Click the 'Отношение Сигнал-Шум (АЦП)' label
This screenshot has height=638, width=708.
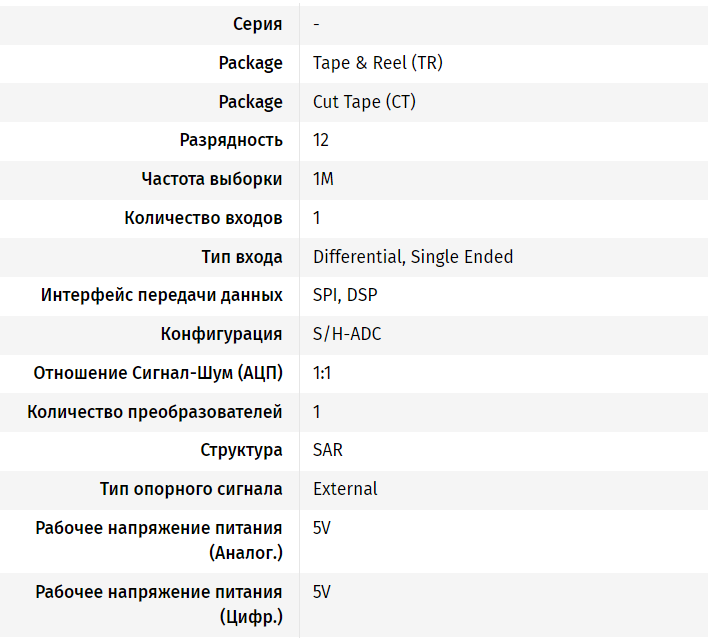click(158, 373)
